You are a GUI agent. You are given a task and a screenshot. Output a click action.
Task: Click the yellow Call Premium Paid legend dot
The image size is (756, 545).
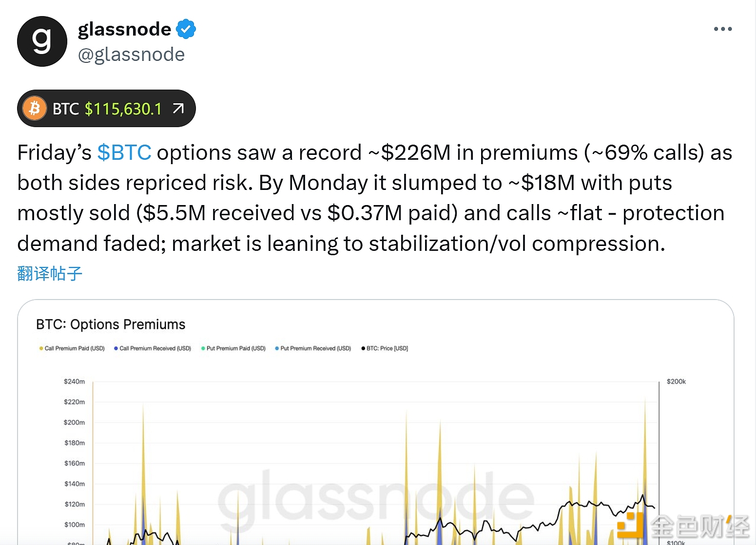coord(41,348)
